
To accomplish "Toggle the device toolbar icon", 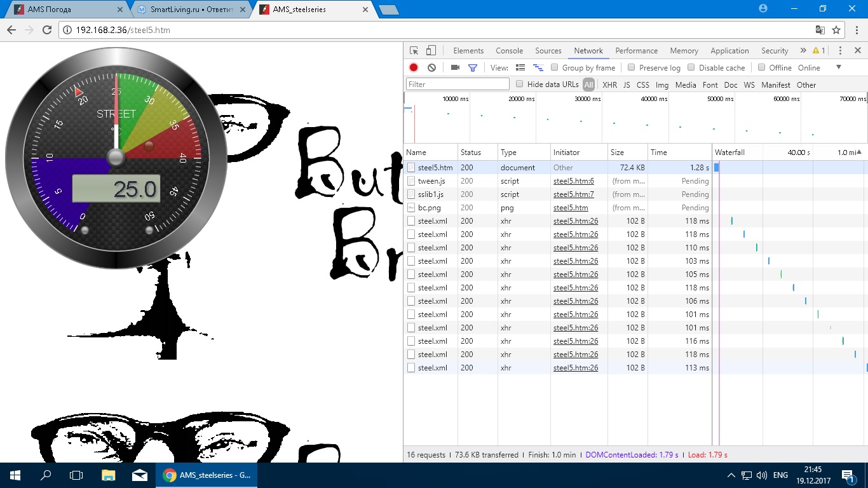I will point(431,51).
